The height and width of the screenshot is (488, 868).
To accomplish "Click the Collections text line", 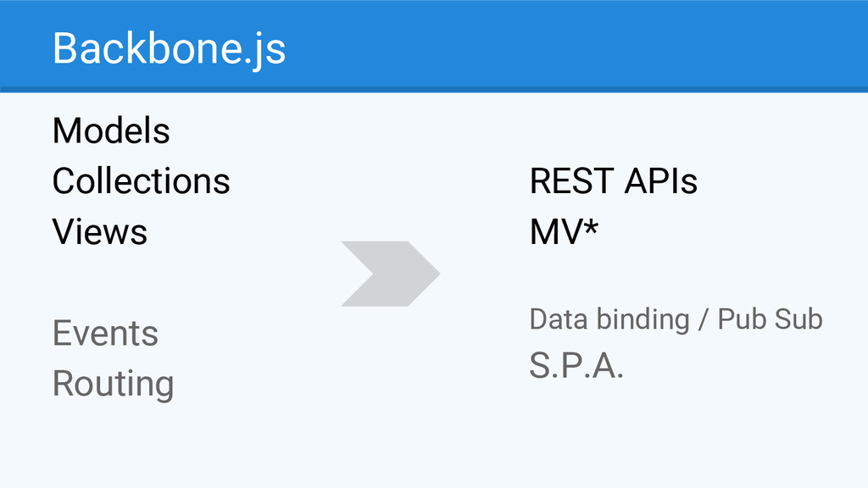I will 142,181.
